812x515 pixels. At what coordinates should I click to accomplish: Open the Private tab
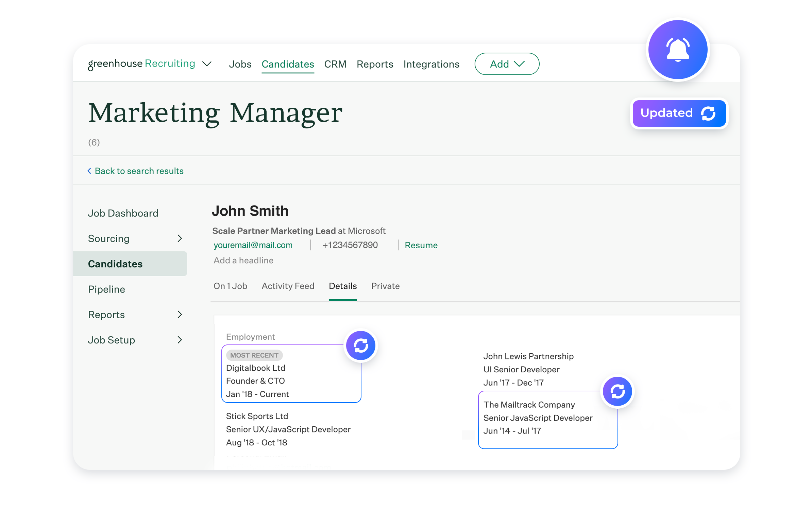pyautogui.click(x=385, y=286)
